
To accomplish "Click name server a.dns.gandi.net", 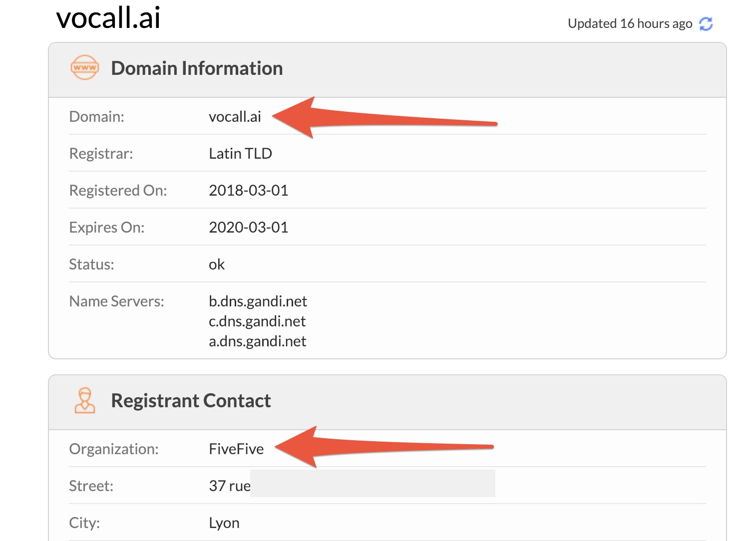I will (257, 341).
